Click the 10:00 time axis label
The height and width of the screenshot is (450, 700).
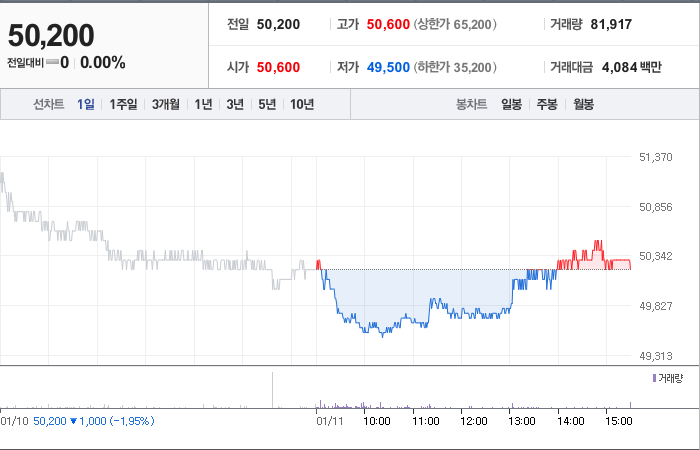(x=377, y=421)
